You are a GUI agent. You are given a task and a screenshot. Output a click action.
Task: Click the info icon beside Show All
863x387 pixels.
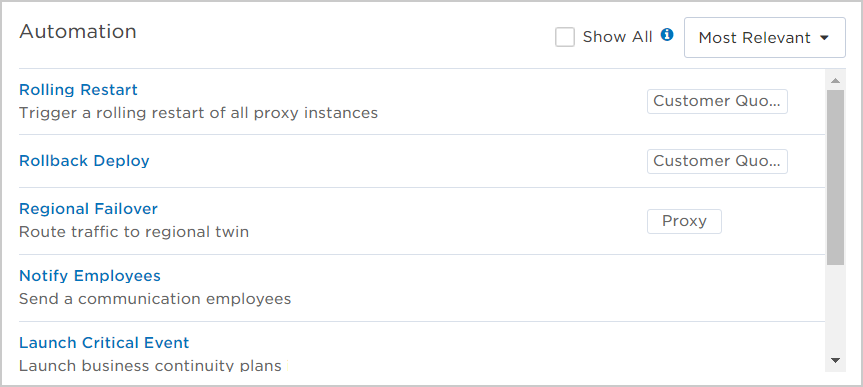(x=667, y=35)
